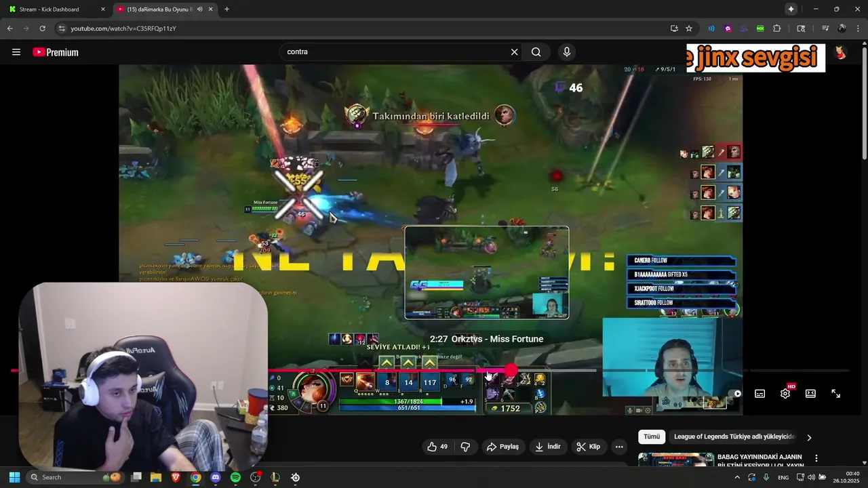Go back in the browser
The height and width of the screenshot is (488, 868).
click(9, 28)
